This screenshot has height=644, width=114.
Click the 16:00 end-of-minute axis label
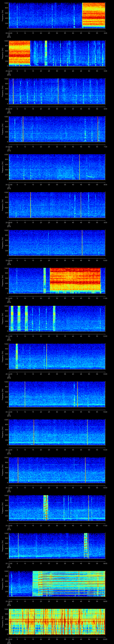tap(105, 487)
